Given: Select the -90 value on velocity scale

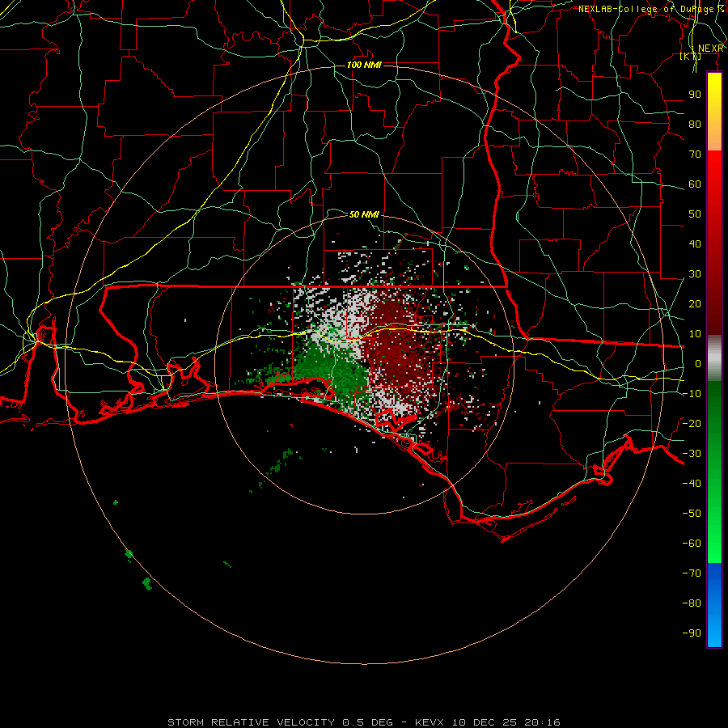Looking at the screenshot, I should click(692, 633).
